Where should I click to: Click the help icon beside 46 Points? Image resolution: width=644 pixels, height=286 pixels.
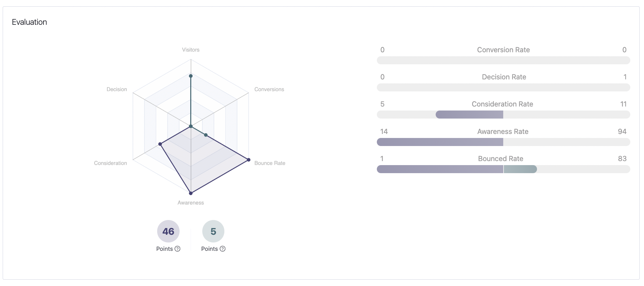[178, 249]
